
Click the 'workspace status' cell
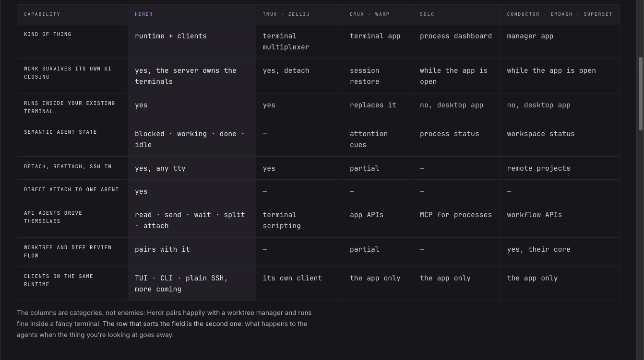(x=560, y=139)
